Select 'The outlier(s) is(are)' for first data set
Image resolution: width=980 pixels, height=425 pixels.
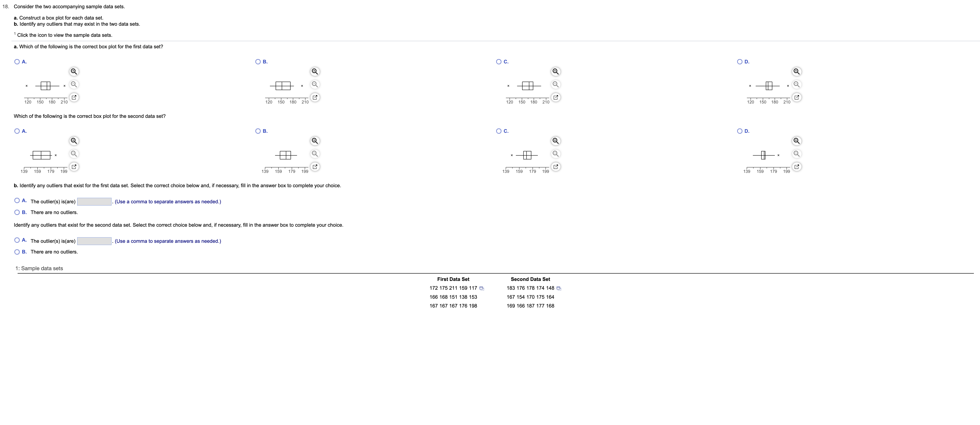coord(17,201)
